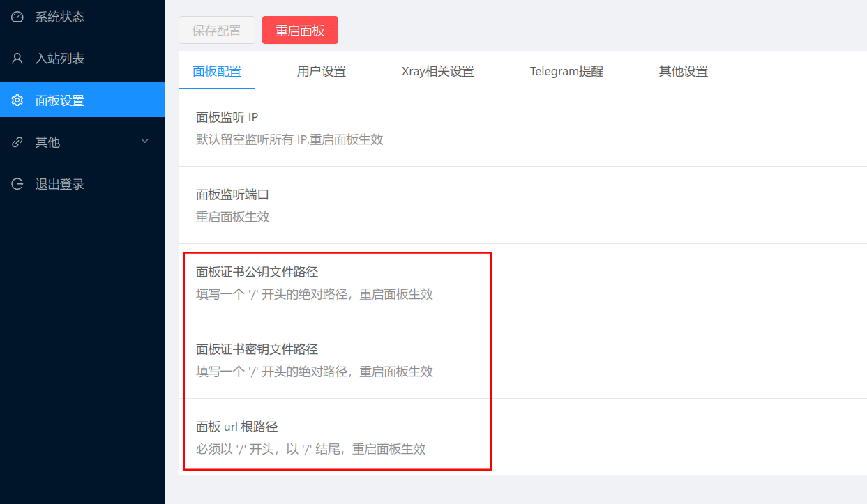Click the 面板证书公钥文件路径 setting row
The image size is (867, 504).
[x=314, y=282]
